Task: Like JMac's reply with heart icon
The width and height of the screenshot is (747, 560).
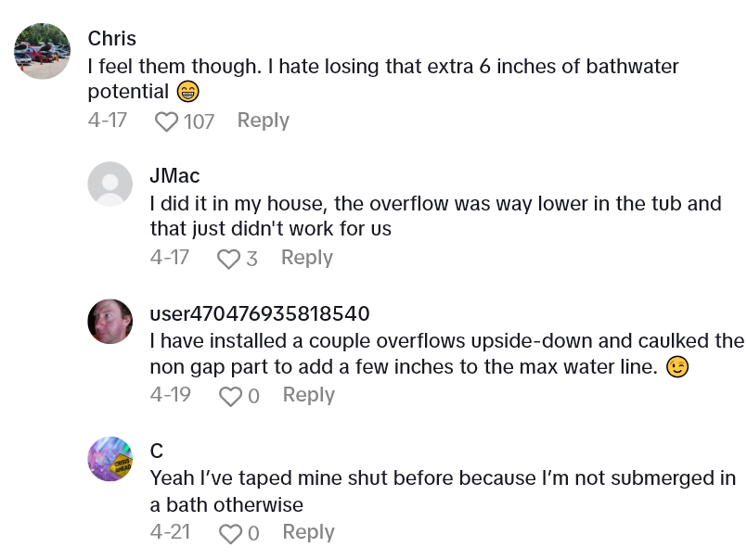Action: (x=228, y=259)
